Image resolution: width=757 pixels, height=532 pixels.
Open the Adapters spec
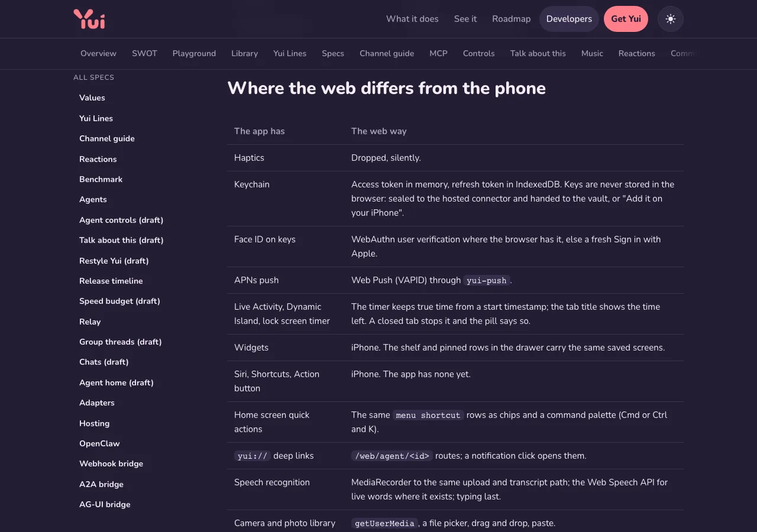tap(97, 403)
